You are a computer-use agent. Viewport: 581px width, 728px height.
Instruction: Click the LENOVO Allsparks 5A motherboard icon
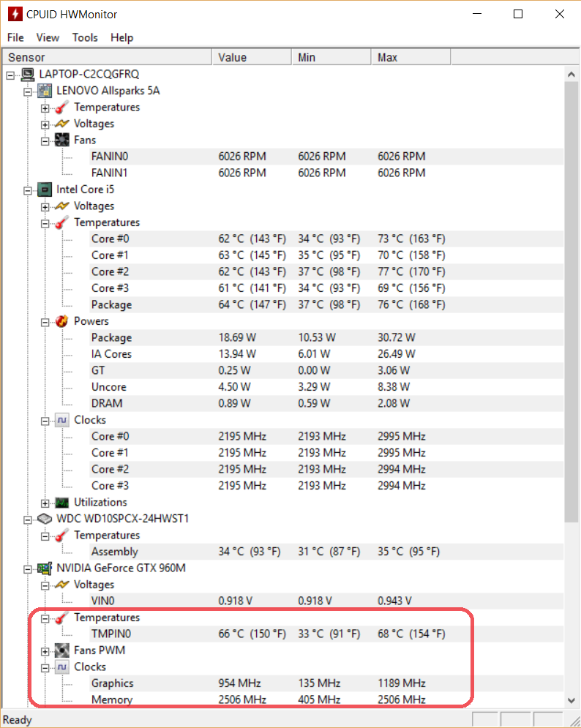(45, 91)
